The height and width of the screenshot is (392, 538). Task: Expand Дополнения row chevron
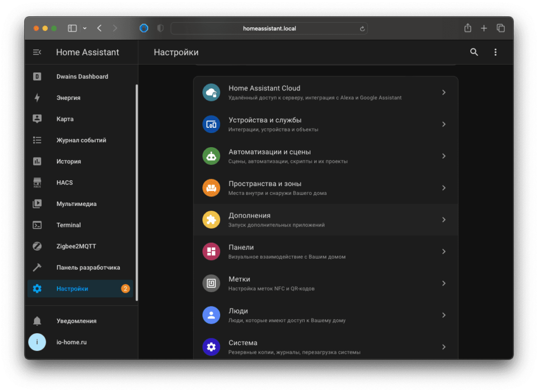[443, 220]
